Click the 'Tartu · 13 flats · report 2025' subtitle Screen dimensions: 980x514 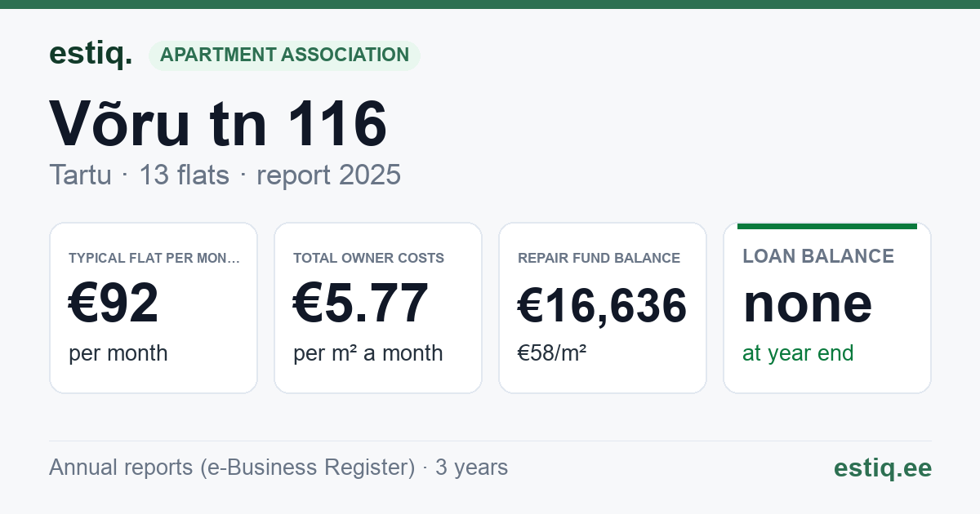(225, 175)
